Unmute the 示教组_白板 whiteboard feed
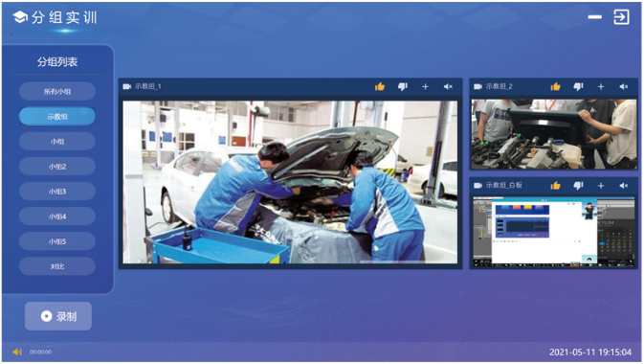Screen dimensions: 644x364 pos(624,186)
